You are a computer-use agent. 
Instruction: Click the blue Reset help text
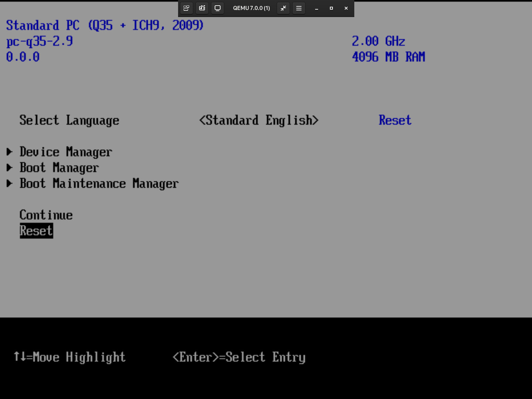tap(395, 120)
